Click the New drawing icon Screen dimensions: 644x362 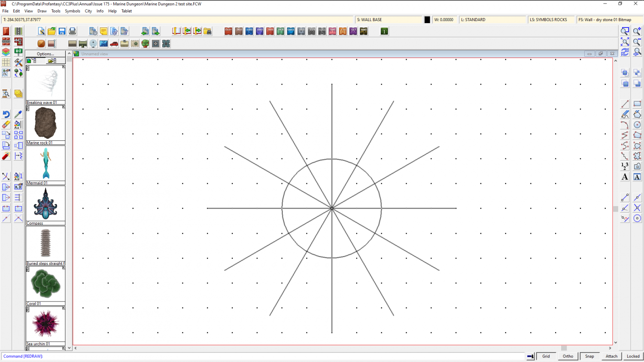41,31
